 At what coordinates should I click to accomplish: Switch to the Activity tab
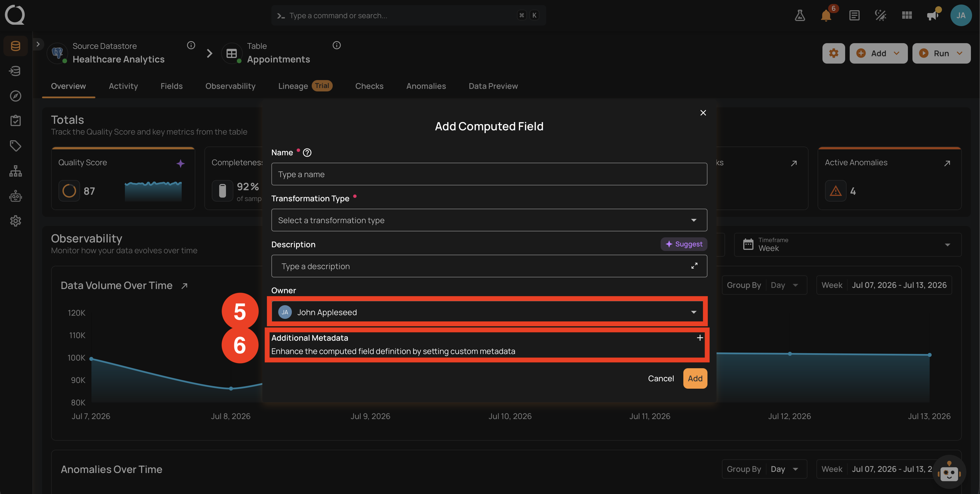123,86
